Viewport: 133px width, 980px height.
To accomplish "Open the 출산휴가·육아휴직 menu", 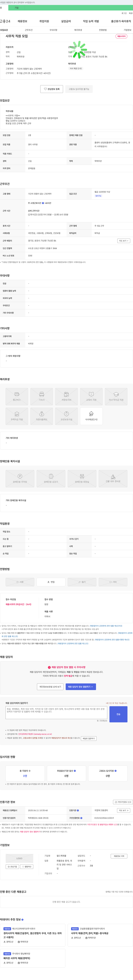I will [x=121, y=21].
